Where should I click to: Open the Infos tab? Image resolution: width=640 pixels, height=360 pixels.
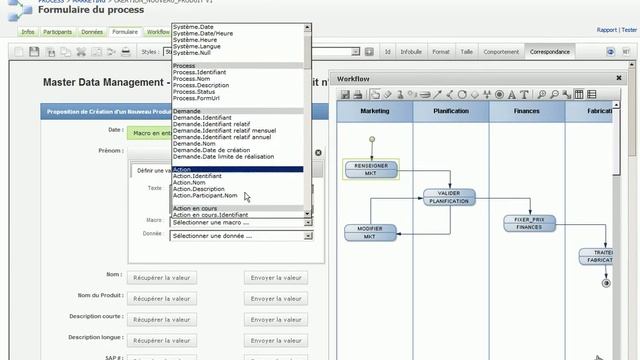pos(28,32)
